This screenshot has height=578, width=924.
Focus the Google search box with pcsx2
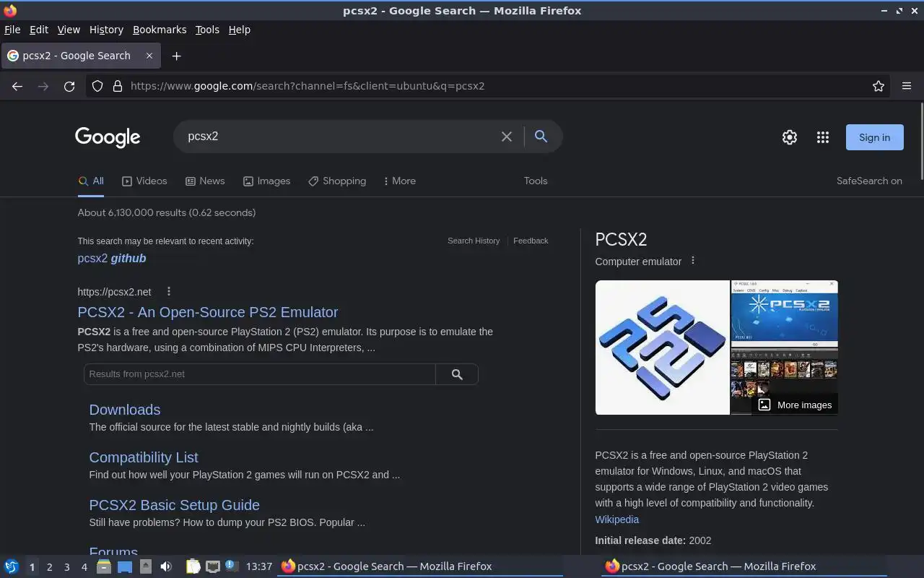[x=339, y=137]
